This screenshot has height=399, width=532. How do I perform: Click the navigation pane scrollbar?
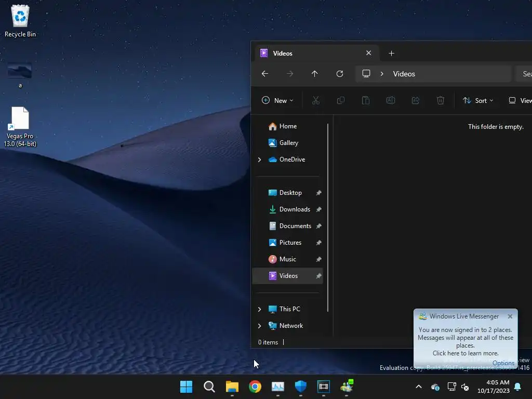328,217
